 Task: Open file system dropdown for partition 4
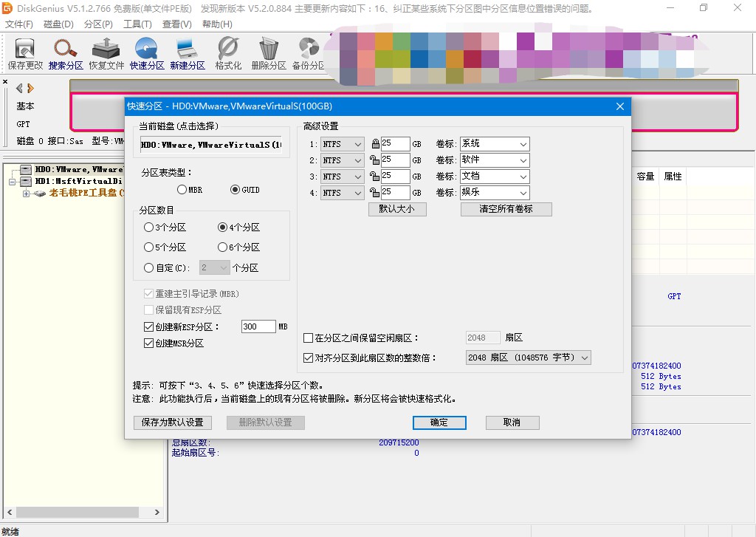pos(342,193)
